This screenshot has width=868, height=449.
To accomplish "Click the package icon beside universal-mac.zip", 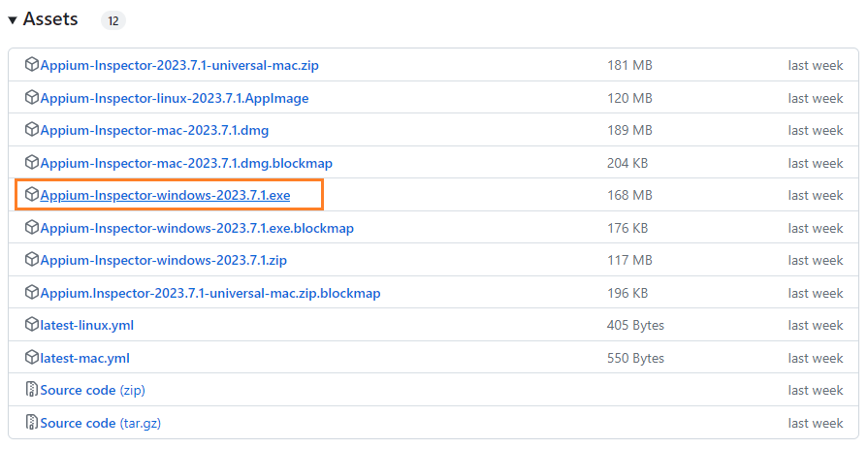I will pyautogui.click(x=32, y=64).
